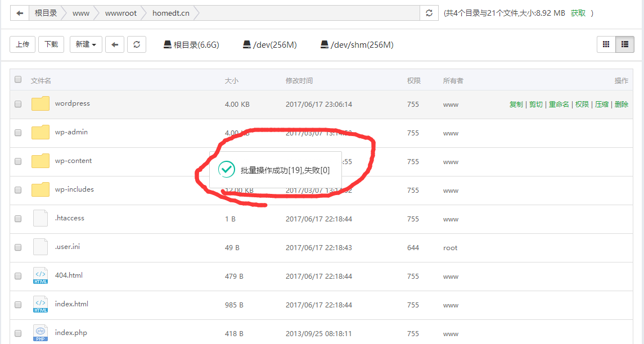Refresh the path with the address bar icon
This screenshot has height=344, width=644.
coord(429,13)
